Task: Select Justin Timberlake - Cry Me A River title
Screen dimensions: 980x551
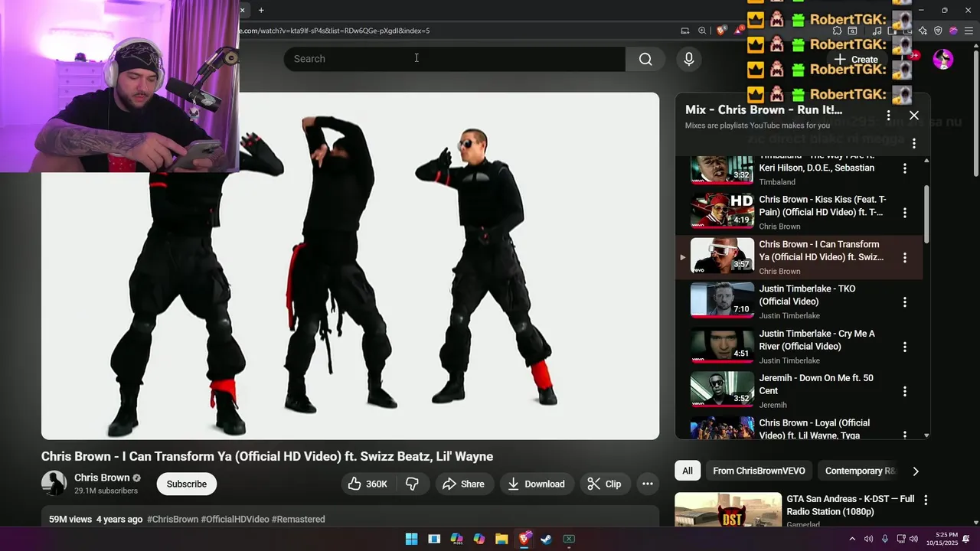Action: point(817,340)
